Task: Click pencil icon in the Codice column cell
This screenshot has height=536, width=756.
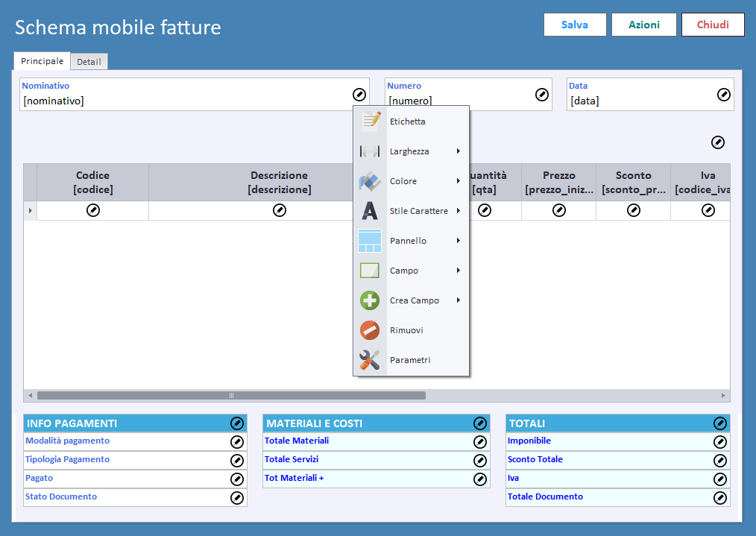Action: [x=93, y=211]
